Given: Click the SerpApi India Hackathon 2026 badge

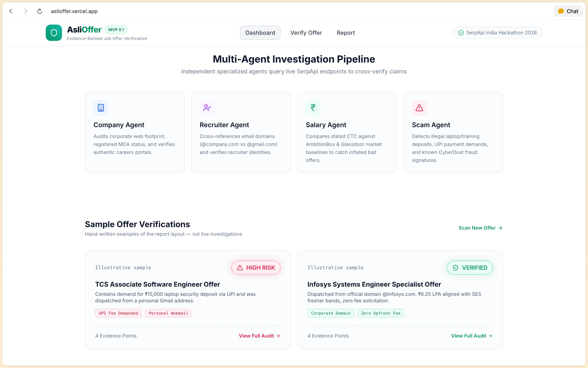Looking at the screenshot, I should [x=497, y=33].
